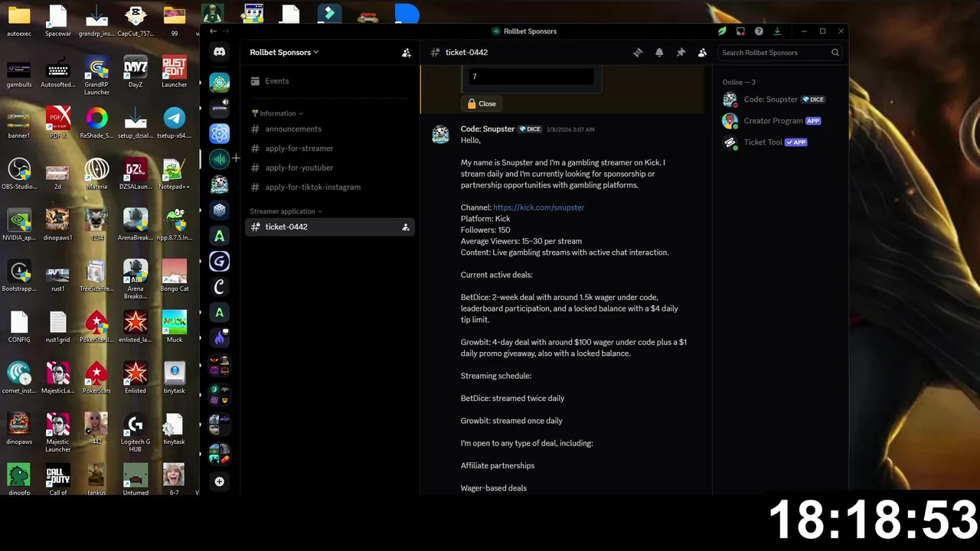Open the Notepad++ desktop shortcut
980x551 pixels.
(175, 173)
